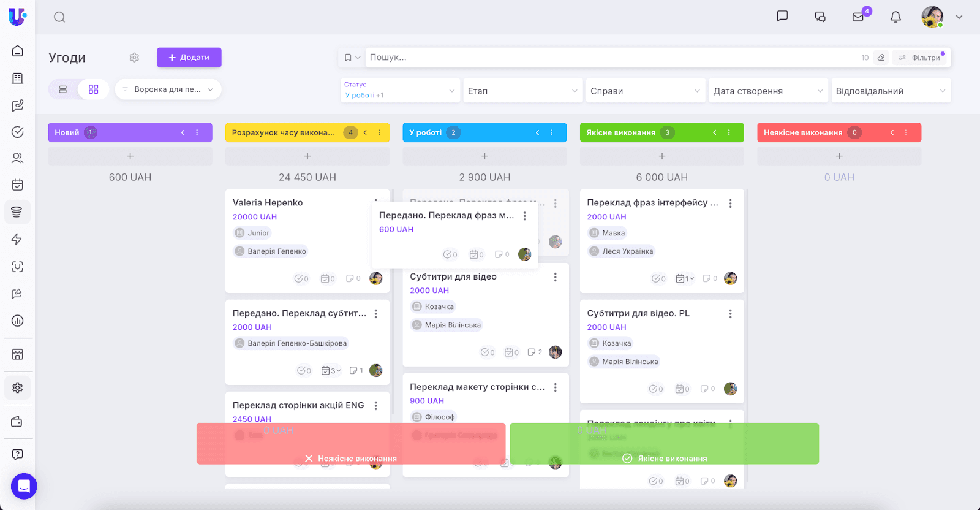Viewport: 980px width, 510px height.
Task: Open the marketplace store icon in sidebar
Action: pyautogui.click(x=18, y=354)
